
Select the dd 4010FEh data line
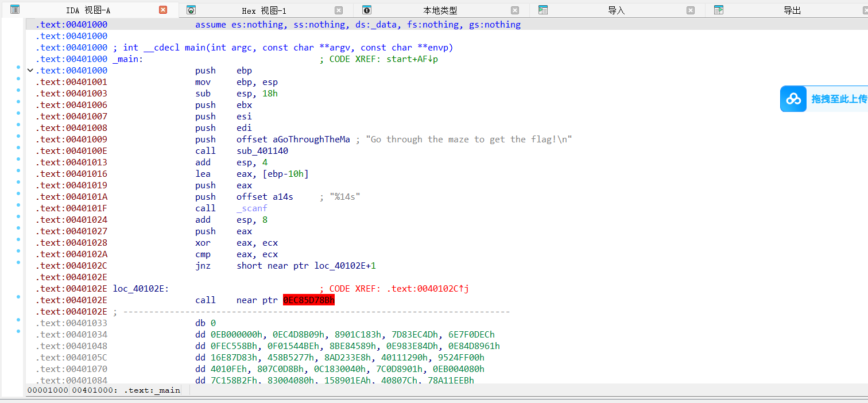[x=340, y=369]
